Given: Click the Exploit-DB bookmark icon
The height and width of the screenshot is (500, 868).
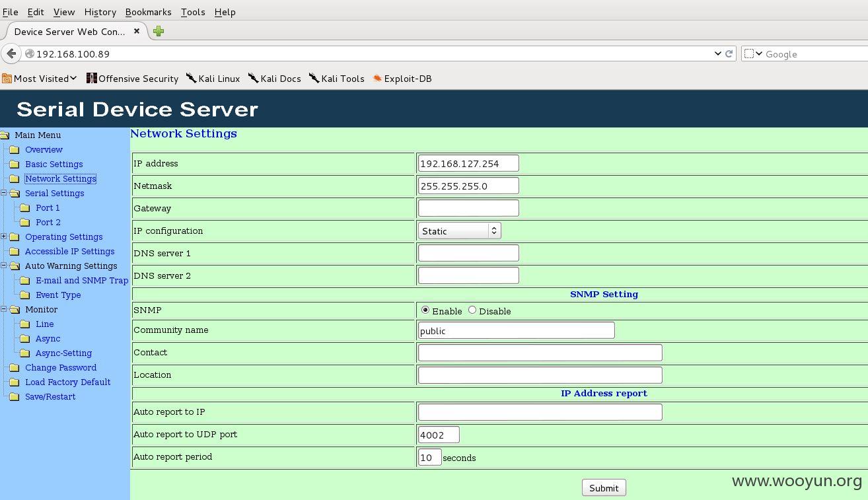Looking at the screenshot, I should (377, 78).
